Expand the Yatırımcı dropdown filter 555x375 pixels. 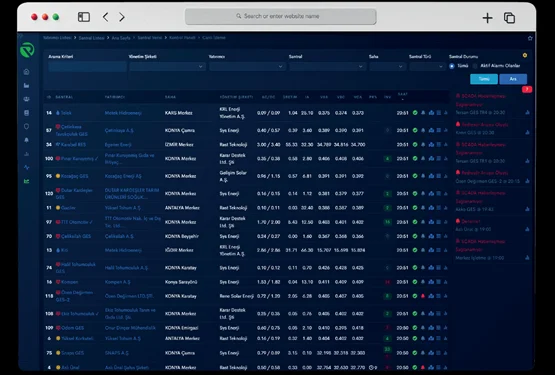pyautogui.click(x=247, y=66)
